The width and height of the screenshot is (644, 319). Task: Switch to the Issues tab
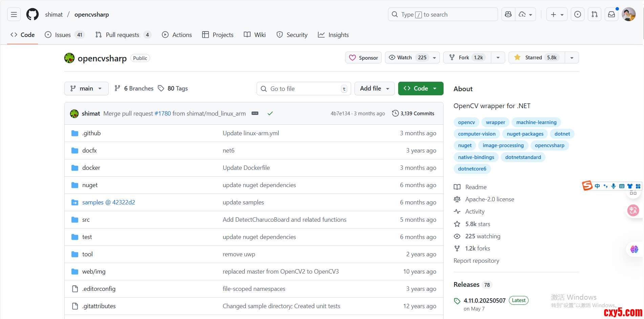(63, 35)
